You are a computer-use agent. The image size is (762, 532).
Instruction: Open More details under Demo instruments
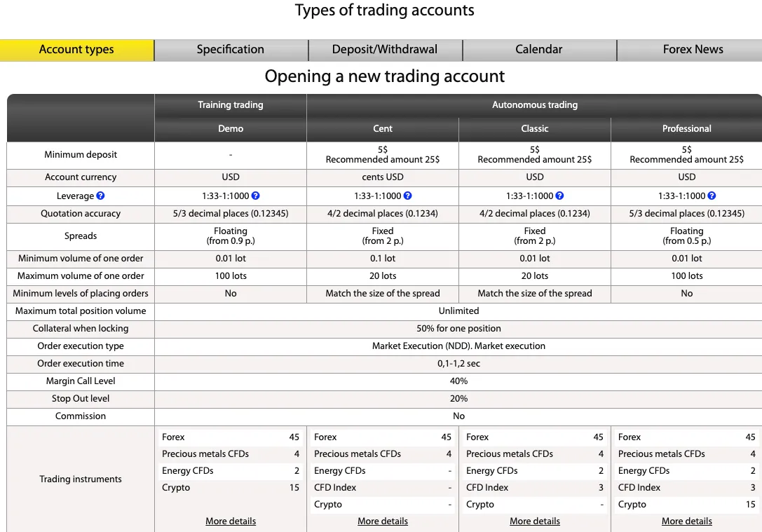231,521
